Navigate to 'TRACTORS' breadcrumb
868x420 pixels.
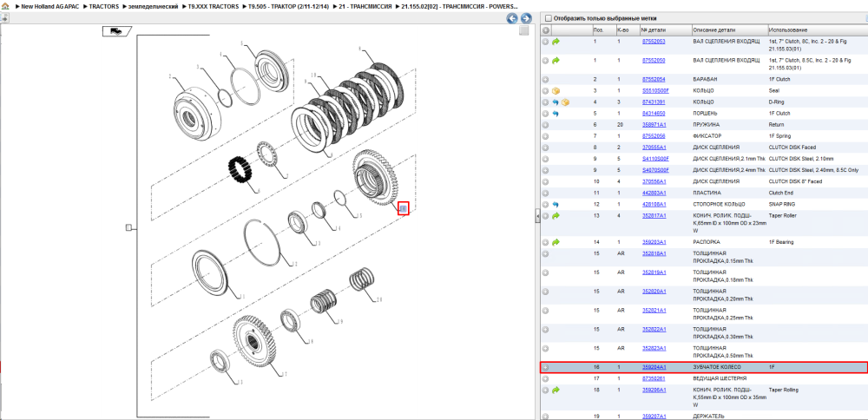tap(103, 6)
